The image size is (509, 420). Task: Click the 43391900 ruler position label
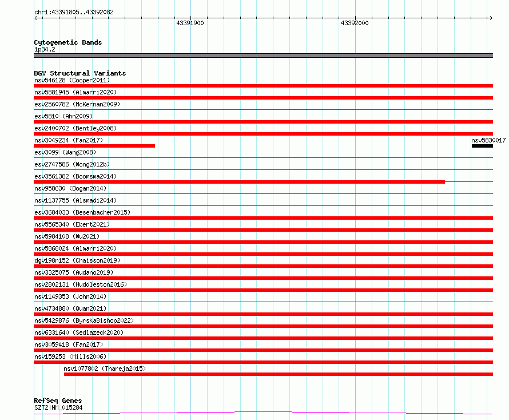tap(190, 23)
